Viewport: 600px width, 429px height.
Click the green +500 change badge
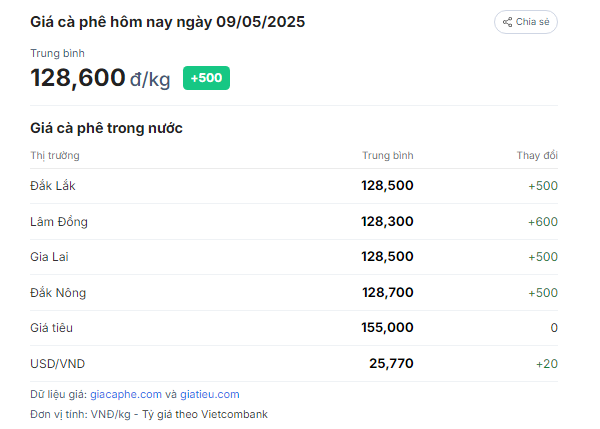(x=206, y=78)
